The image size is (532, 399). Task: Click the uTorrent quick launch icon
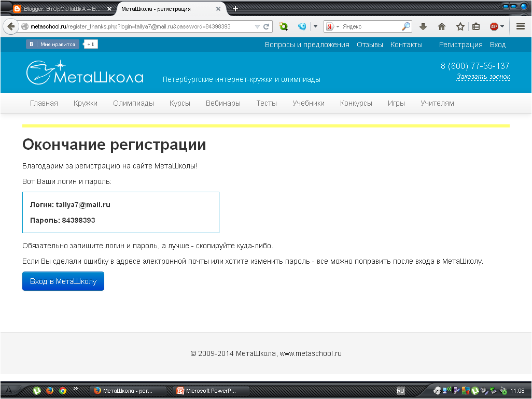37,391
